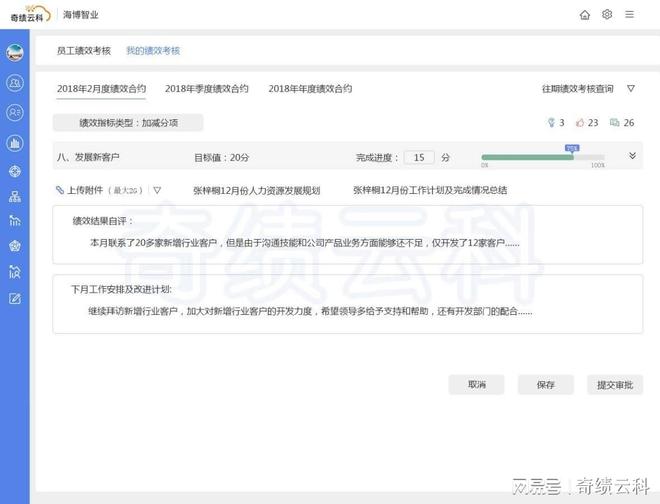Open the analytics search sidebar icon
The width and height of the screenshot is (660, 504).
pyautogui.click(x=15, y=272)
